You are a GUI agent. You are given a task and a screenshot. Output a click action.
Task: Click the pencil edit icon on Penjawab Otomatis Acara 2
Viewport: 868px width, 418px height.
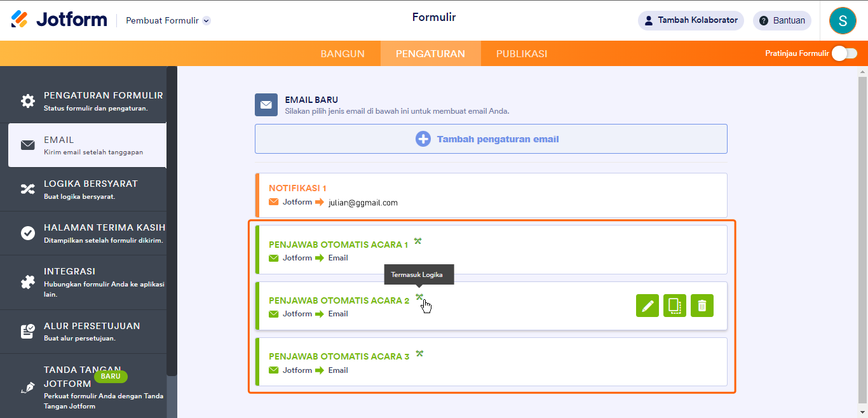[x=648, y=306]
